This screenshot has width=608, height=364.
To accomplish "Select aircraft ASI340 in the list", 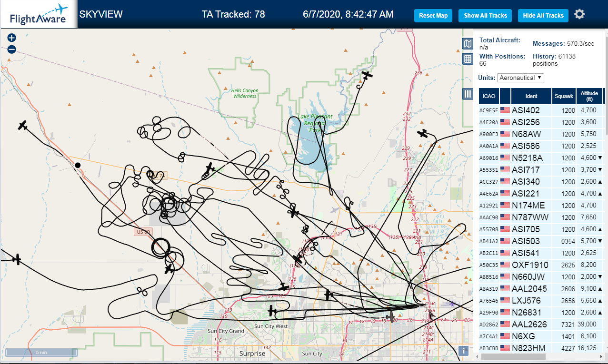I will (x=541, y=182).
